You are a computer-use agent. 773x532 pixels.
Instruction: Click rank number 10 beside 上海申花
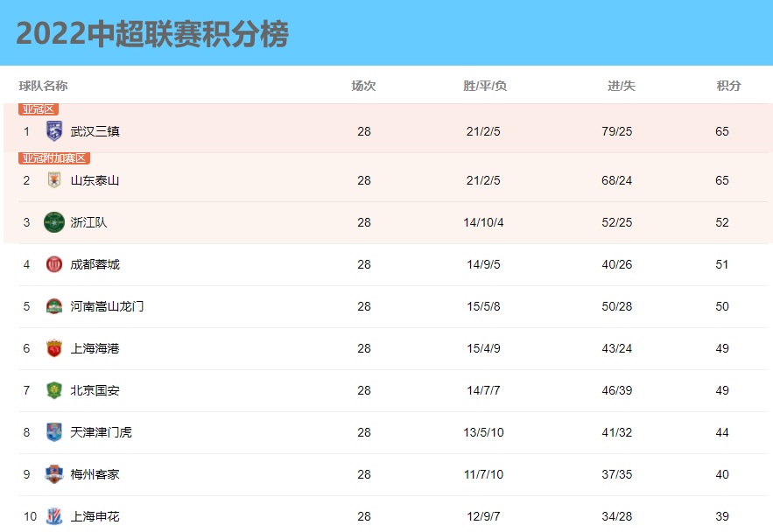[30, 517]
